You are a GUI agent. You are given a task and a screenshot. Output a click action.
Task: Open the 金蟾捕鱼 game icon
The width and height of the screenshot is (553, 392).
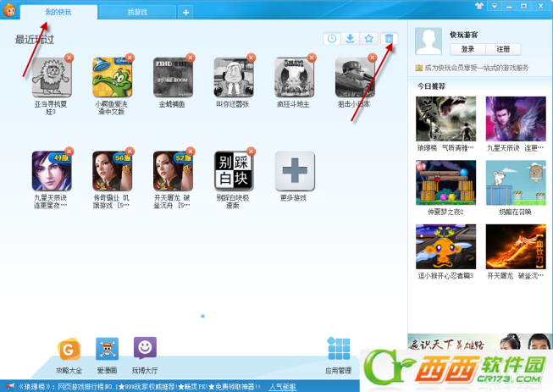pyautogui.click(x=173, y=78)
